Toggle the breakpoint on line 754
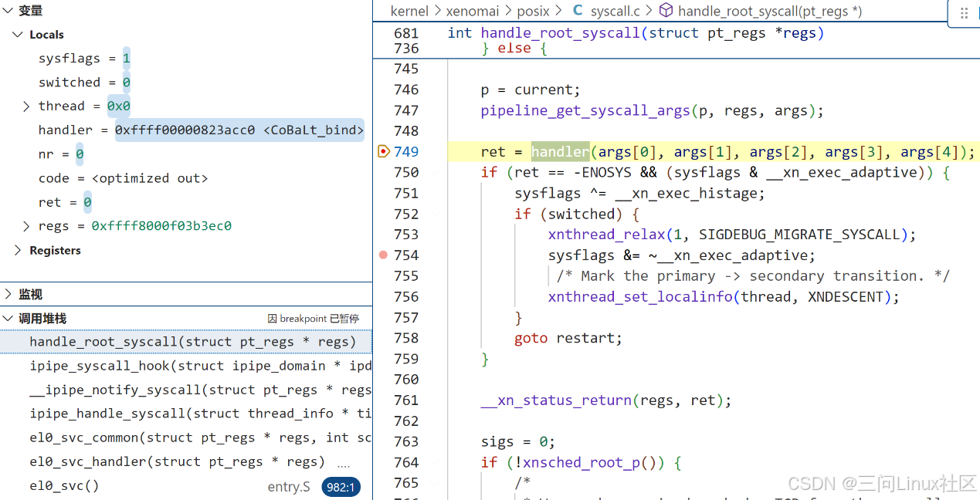 pyautogui.click(x=383, y=255)
